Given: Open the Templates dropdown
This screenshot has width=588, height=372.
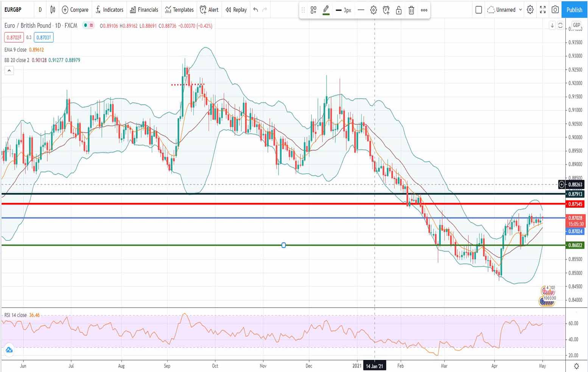Looking at the screenshot, I should coord(179,10).
